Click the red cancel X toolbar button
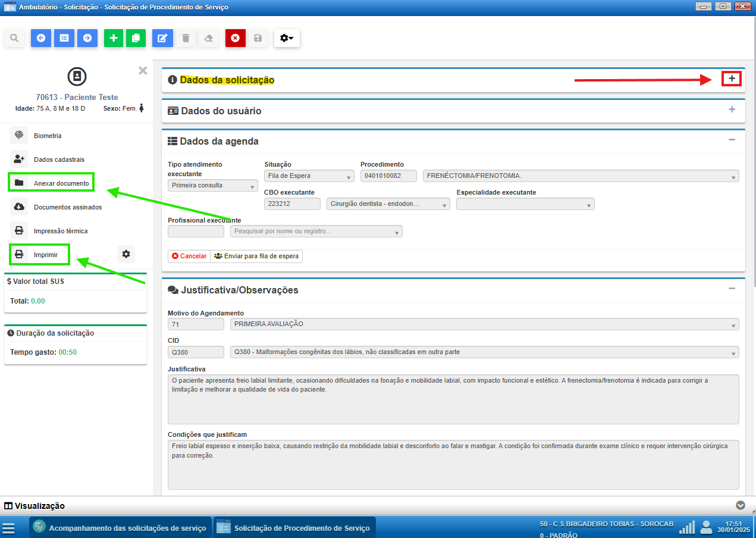 click(x=235, y=38)
